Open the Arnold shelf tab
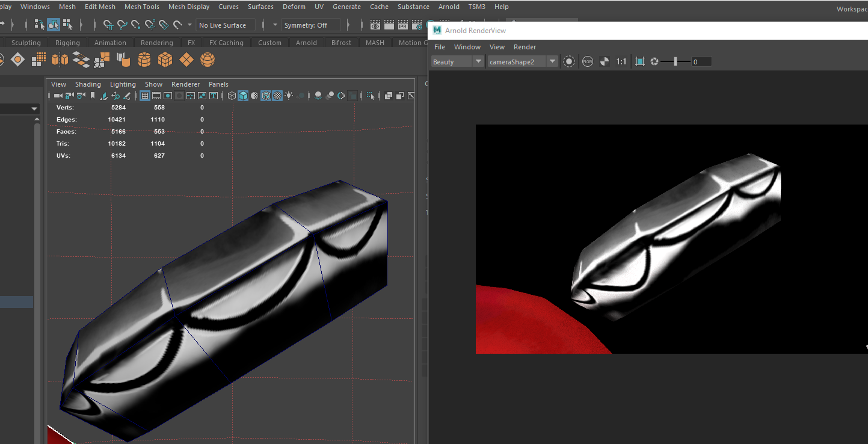The image size is (868, 444). [306, 43]
